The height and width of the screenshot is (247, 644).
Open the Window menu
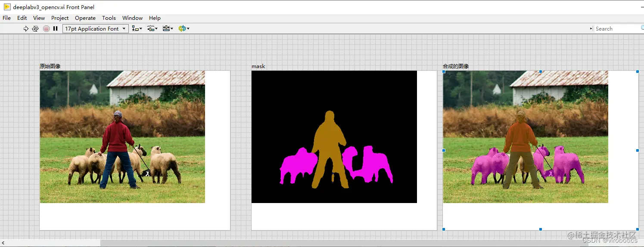(x=132, y=18)
